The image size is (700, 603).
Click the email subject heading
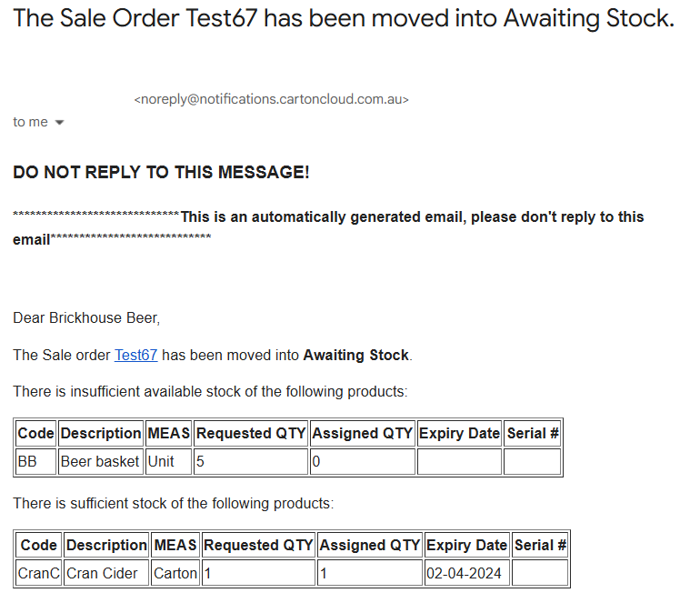click(344, 19)
